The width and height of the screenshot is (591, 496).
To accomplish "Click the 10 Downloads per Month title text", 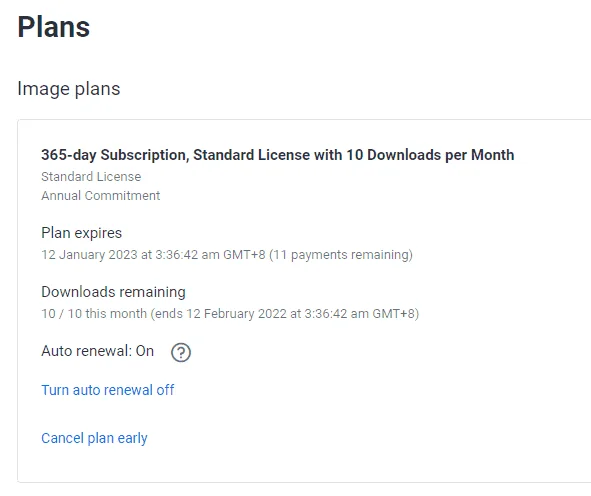I will [x=430, y=155].
